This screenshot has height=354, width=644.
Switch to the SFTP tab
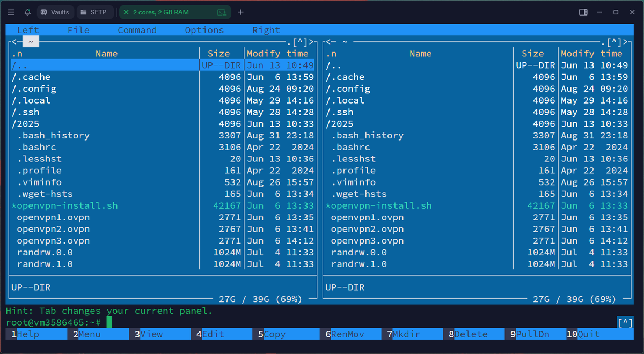click(x=96, y=12)
